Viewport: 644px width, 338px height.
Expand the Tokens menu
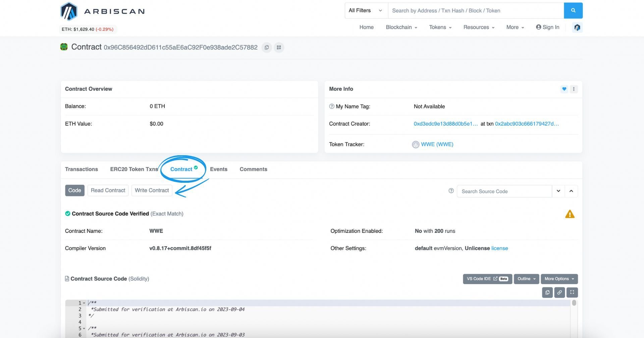pyautogui.click(x=440, y=27)
